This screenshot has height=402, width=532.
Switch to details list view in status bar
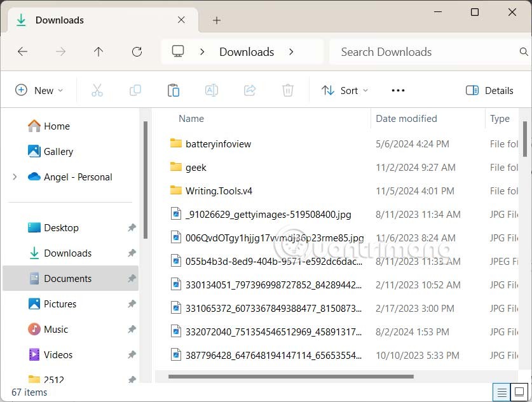point(501,392)
